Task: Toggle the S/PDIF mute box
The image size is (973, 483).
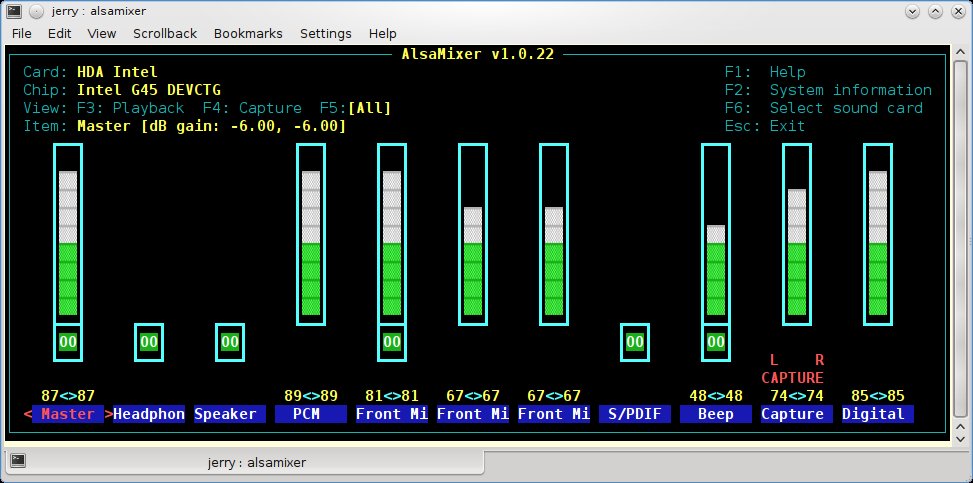Action: tap(634, 342)
